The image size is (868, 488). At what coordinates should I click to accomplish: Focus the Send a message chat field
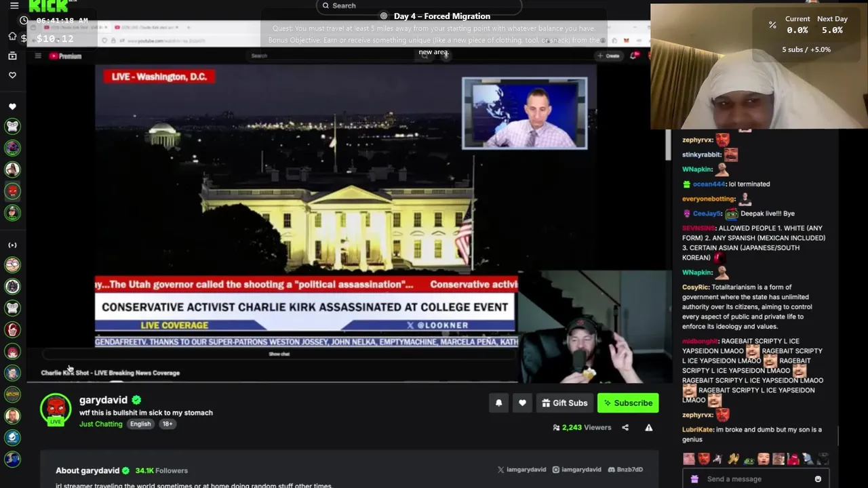click(756, 479)
